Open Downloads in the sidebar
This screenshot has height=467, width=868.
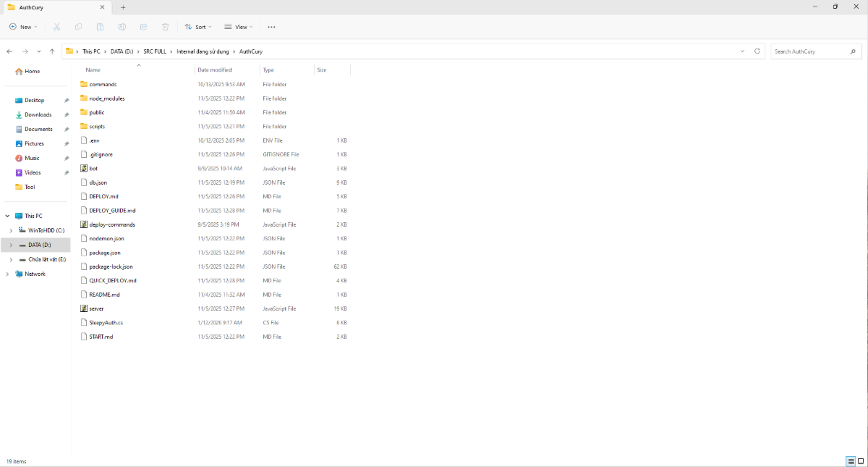point(38,114)
